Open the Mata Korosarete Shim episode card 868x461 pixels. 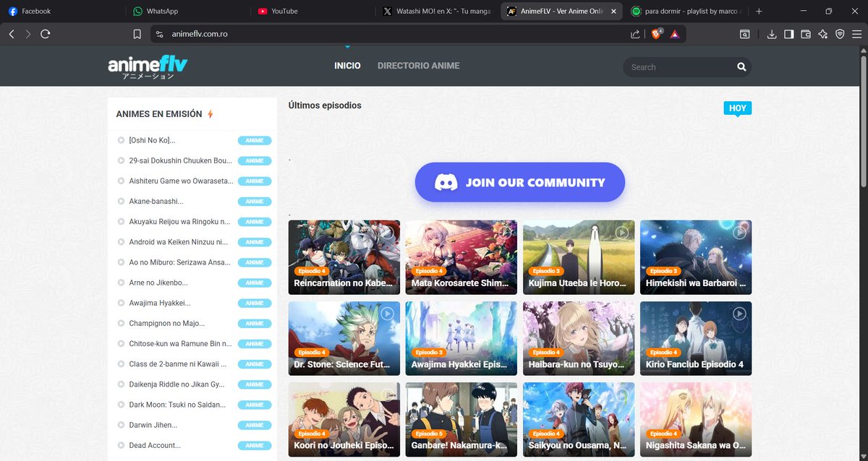pyautogui.click(x=461, y=257)
